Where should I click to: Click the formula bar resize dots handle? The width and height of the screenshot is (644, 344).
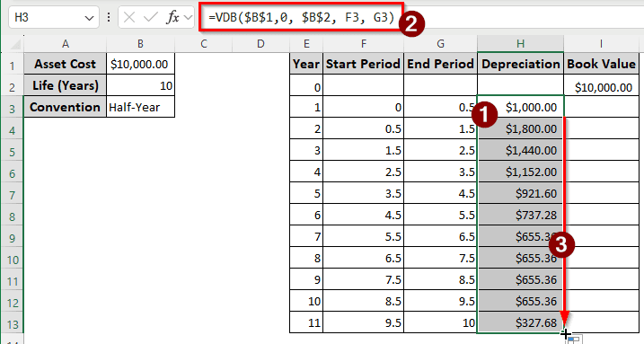click(109, 17)
